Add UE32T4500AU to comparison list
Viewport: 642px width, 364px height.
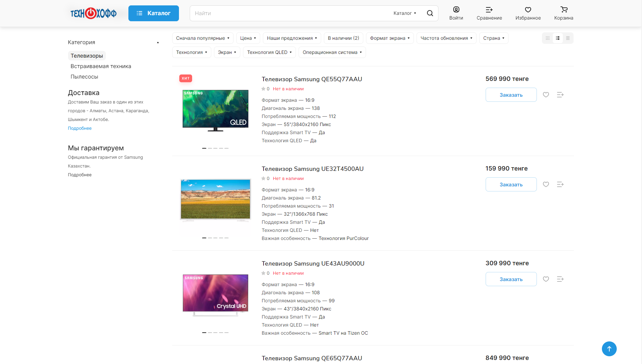pyautogui.click(x=560, y=184)
